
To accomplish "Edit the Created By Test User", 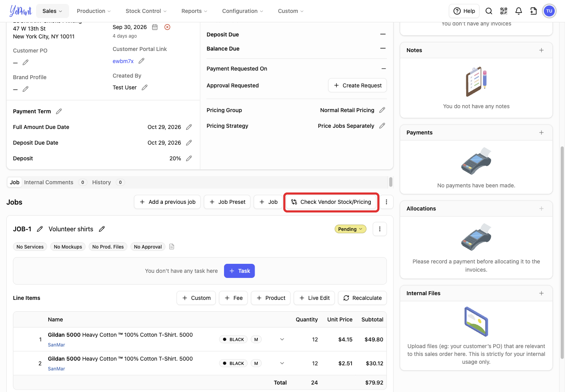I will [x=145, y=87].
